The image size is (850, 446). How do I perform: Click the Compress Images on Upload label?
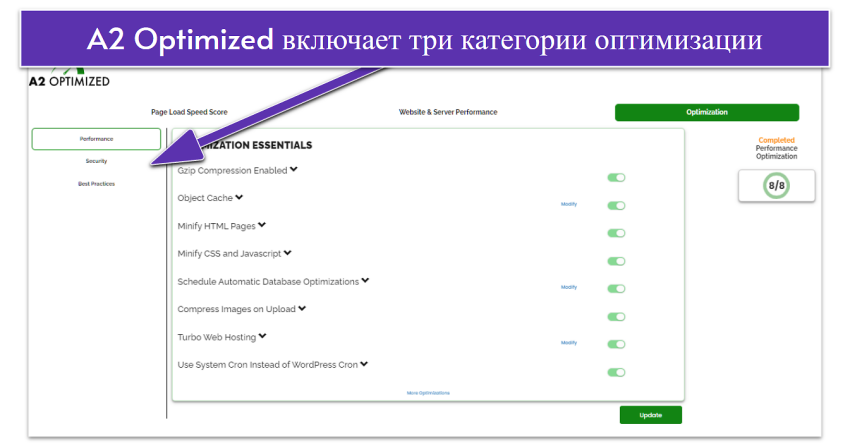[236, 309]
